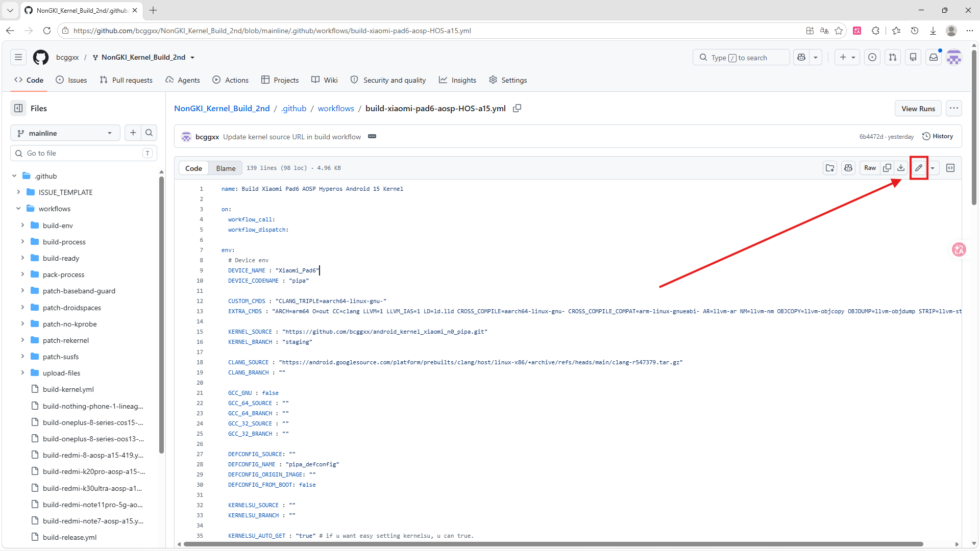Image resolution: width=980 pixels, height=551 pixels.
Task: Open the Insights tab
Action: point(457,80)
